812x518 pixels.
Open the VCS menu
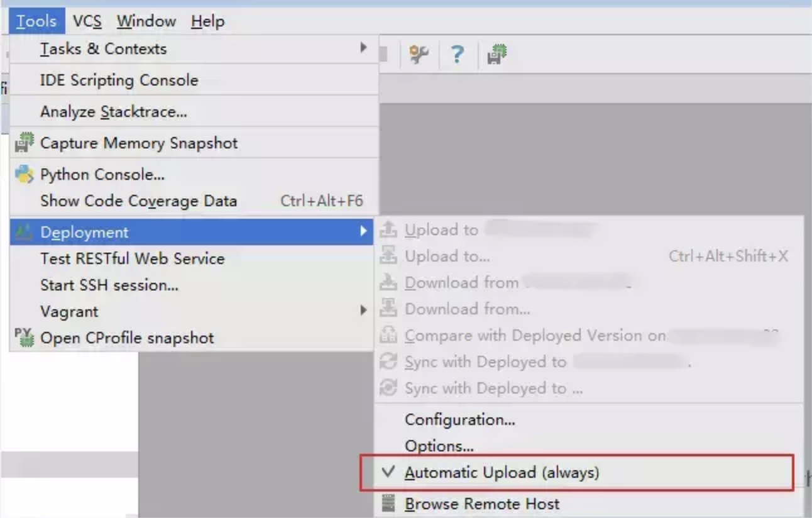[87, 21]
